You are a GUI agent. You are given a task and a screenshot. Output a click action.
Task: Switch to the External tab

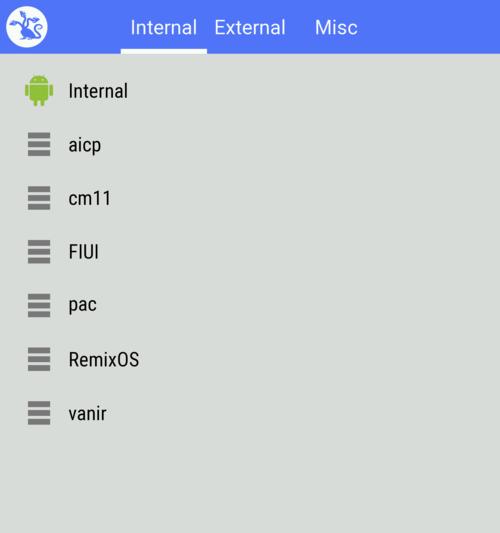point(250,27)
